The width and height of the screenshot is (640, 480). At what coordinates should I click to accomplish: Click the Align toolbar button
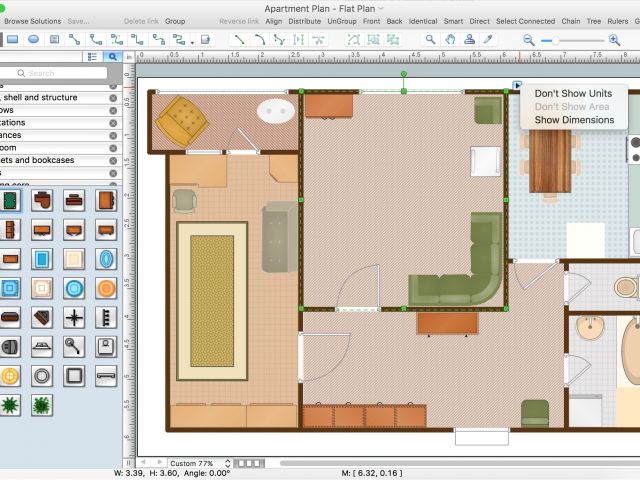[273, 21]
